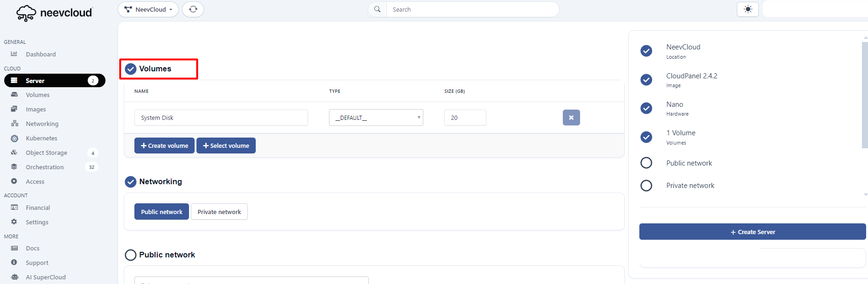Switch to the Private network tab
The height and width of the screenshot is (284, 868).
(219, 212)
